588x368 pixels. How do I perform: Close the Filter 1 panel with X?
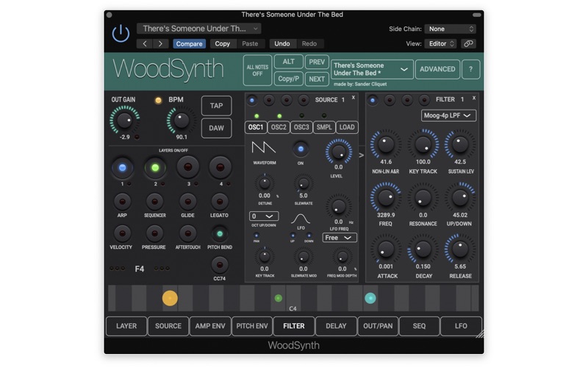tap(474, 98)
